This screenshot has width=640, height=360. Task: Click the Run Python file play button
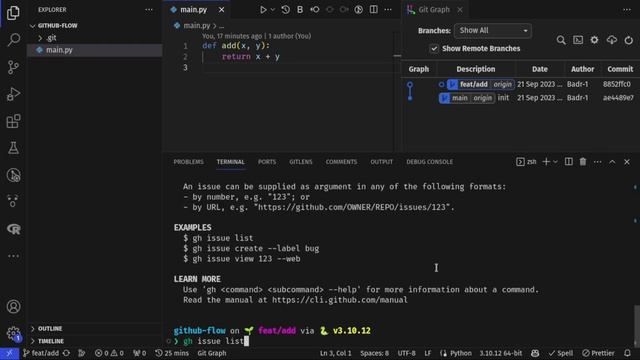pos(263,9)
